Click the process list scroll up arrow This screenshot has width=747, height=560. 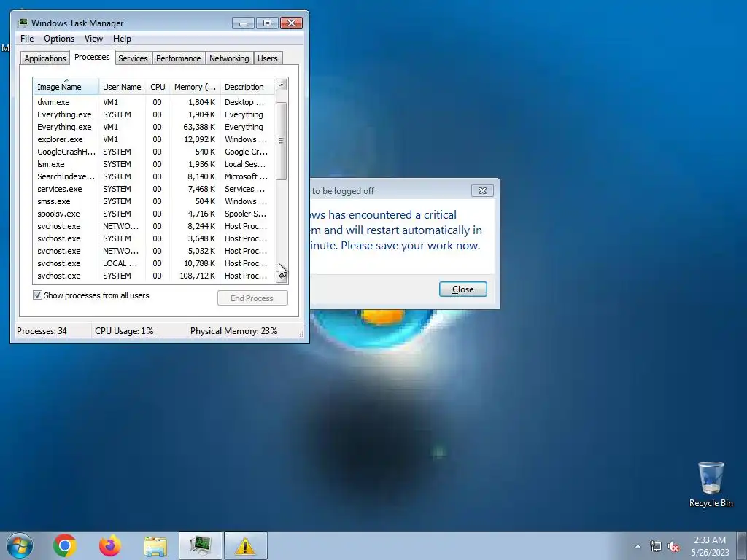point(282,85)
